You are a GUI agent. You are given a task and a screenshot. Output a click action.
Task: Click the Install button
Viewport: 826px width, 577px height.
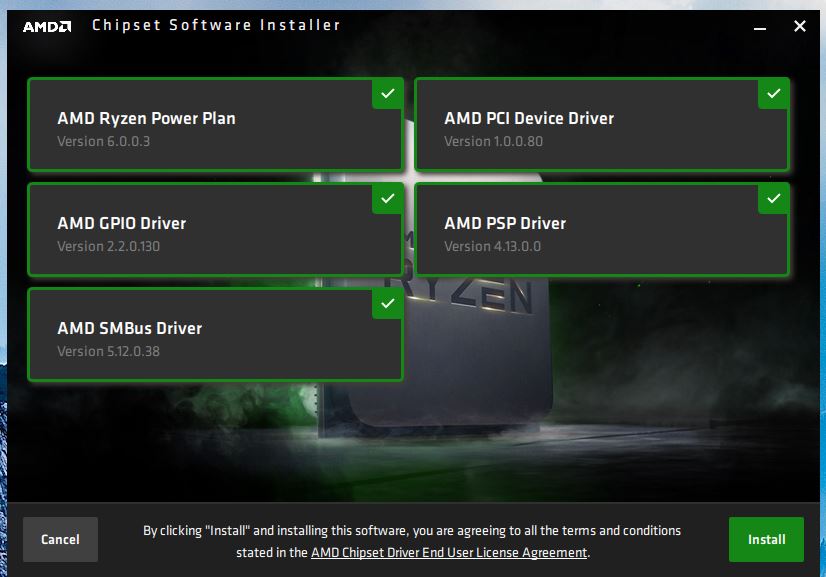click(766, 539)
